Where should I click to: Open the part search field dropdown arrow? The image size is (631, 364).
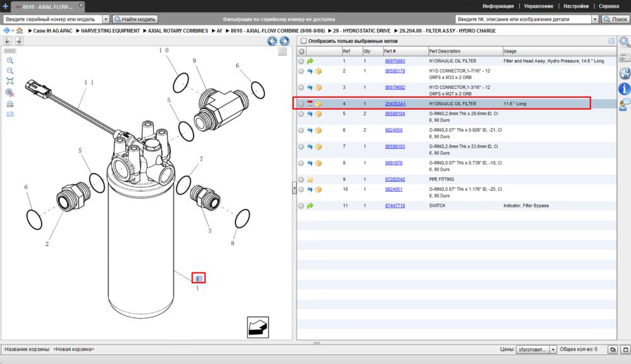pyautogui.click(x=595, y=19)
